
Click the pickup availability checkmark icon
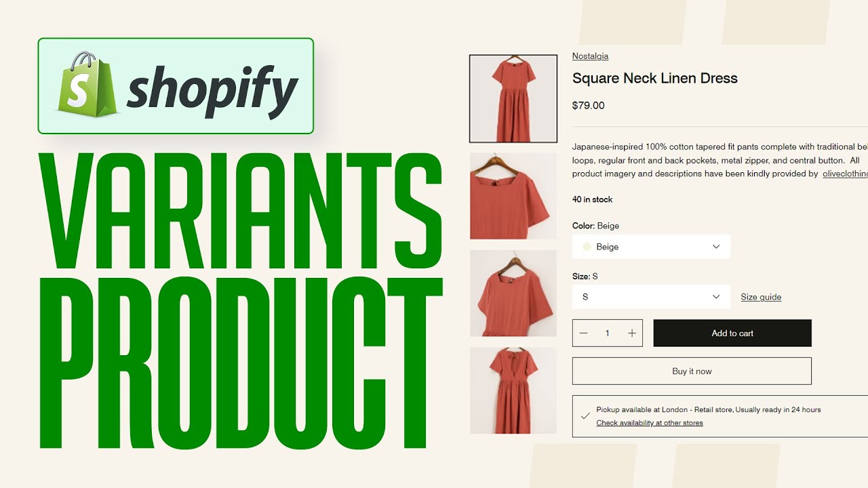coord(585,416)
